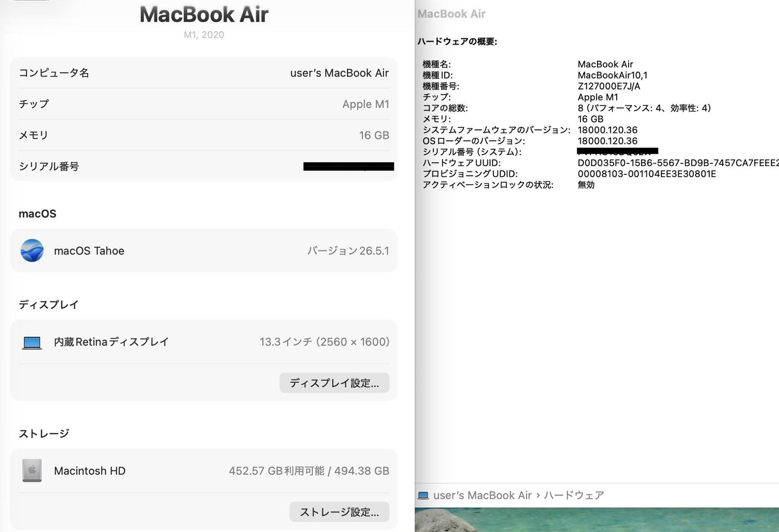Click the laptop icon in the path bar
This screenshot has height=532, width=779.
(x=423, y=495)
